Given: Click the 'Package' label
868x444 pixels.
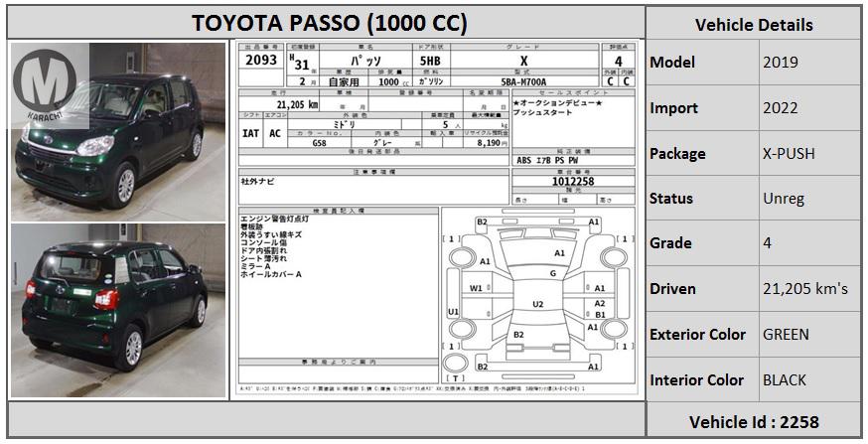Looking at the screenshot, I should tap(677, 153).
